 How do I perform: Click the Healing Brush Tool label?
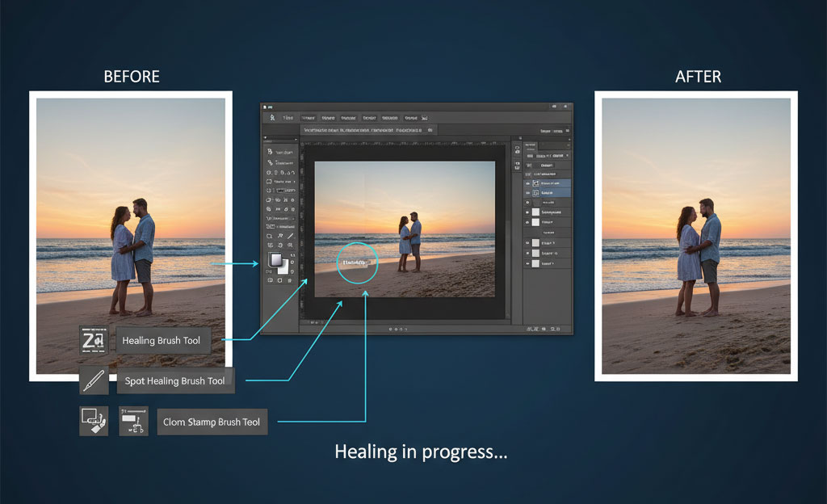click(x=162, y=341)
